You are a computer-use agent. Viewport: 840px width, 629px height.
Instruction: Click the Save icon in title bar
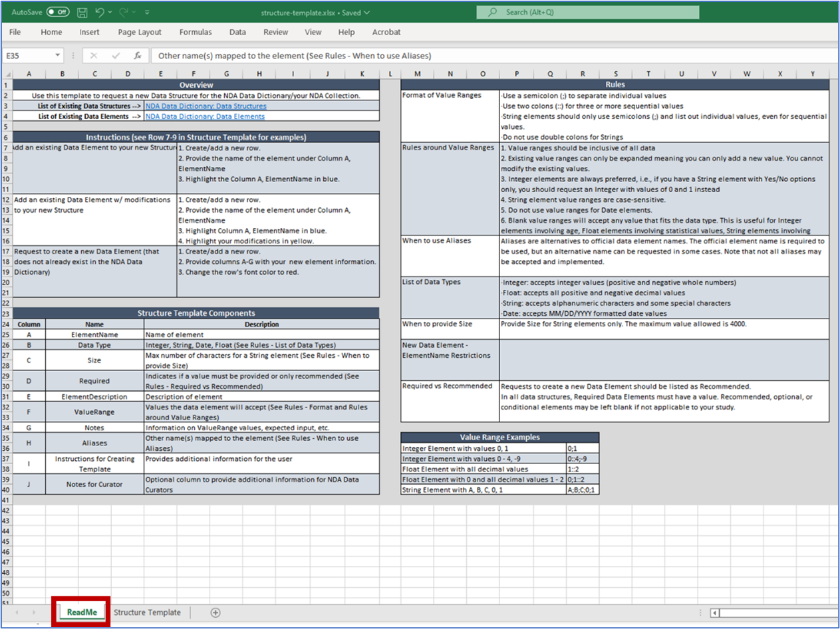click(82, 12)
